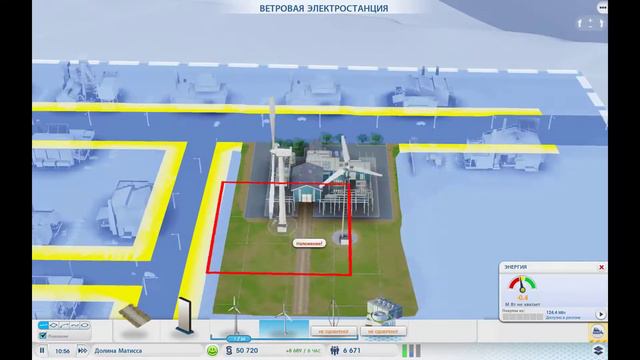This screenshot has width=640, height=360.
Task: Click the empty purchased-power bar in energy panel
Action: click(x=522, y=316)
